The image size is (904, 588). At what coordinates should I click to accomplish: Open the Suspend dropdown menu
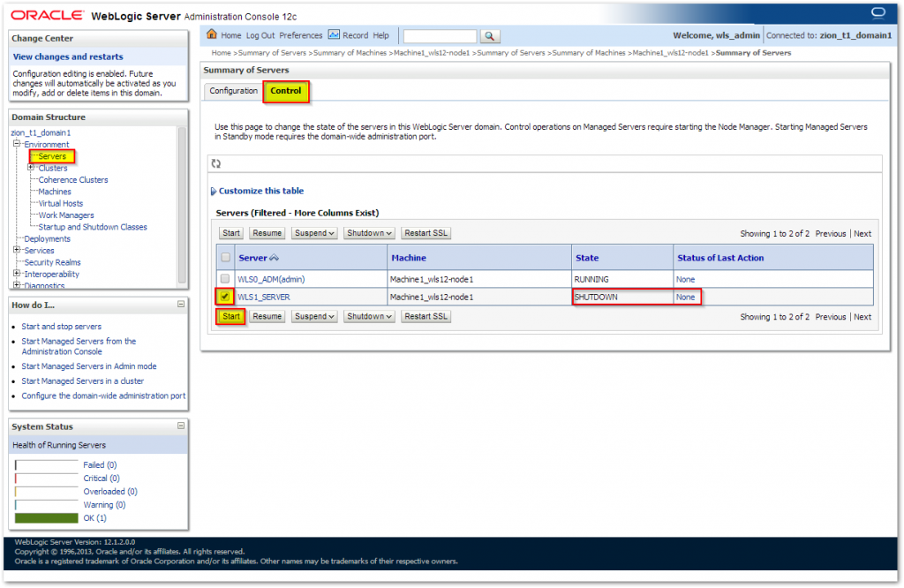[x=316, y=232]
